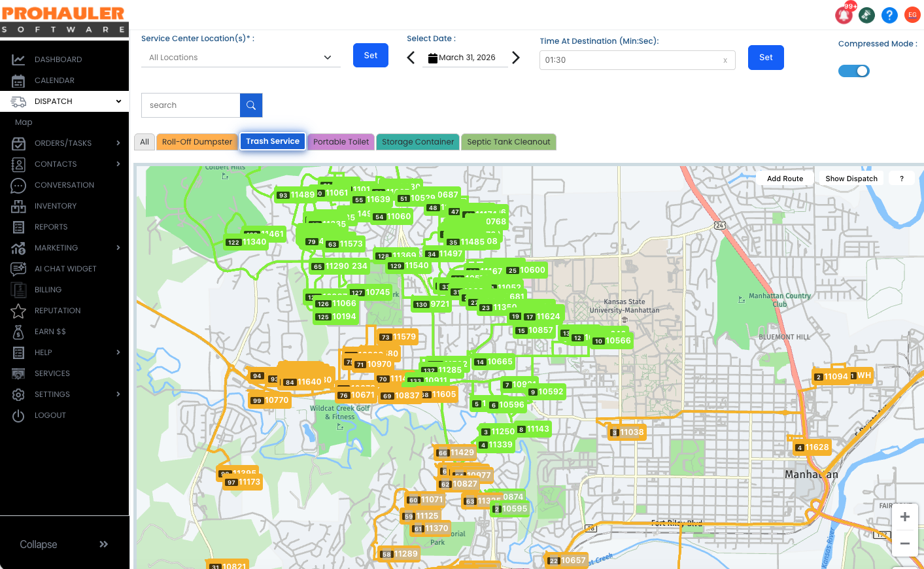Expand Help submenu arrow

[118, 353]
